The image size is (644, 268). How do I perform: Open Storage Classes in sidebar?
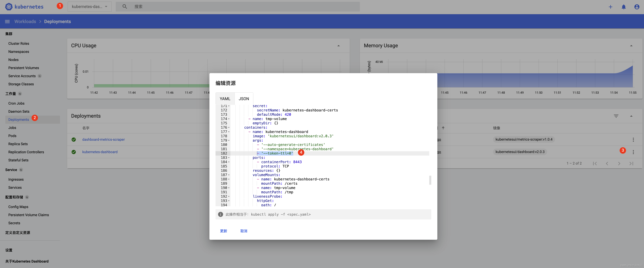(x=21, y=84)
